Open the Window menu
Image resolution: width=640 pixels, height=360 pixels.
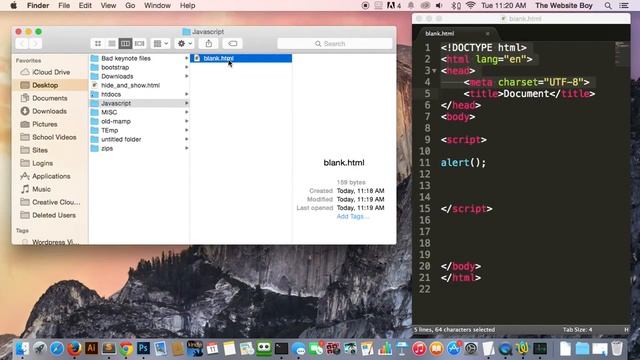pyautogui.click(x=157, y=6)
